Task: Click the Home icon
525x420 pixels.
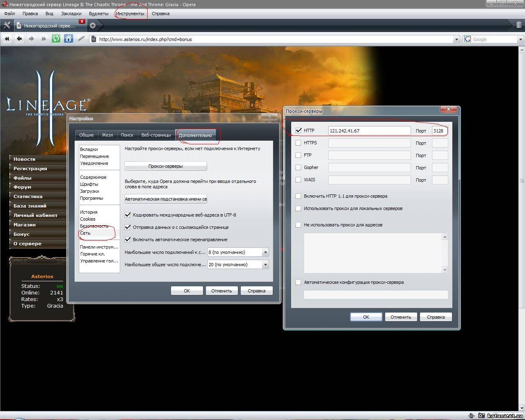Action: pos(68,39)
